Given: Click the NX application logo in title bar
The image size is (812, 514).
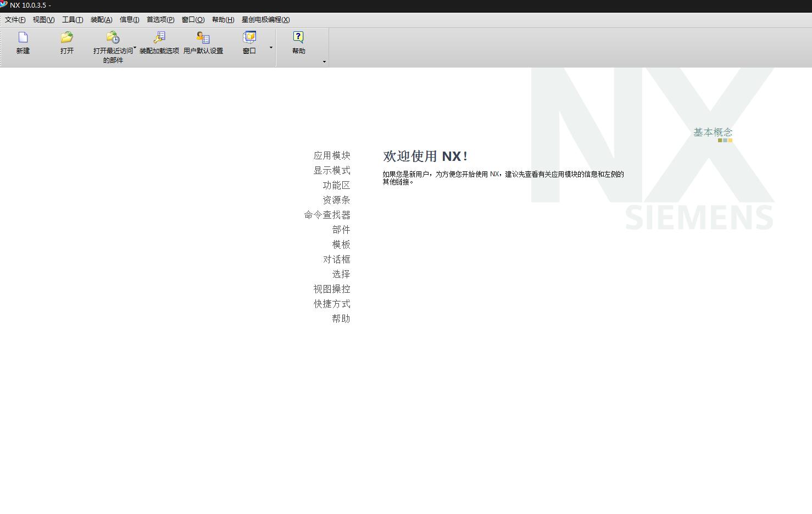Looking at the screenshot, I should pyautogui.click(x=4, y=4).
